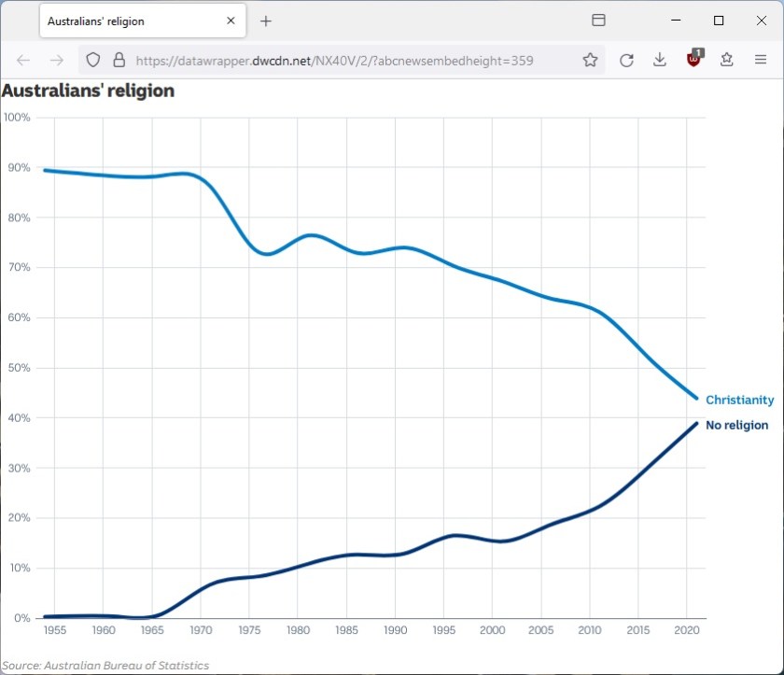Open the uBlock Origin extension popup
Viewport: 784px width, 675px height.
pyautogui.click(x=692, y=60)
